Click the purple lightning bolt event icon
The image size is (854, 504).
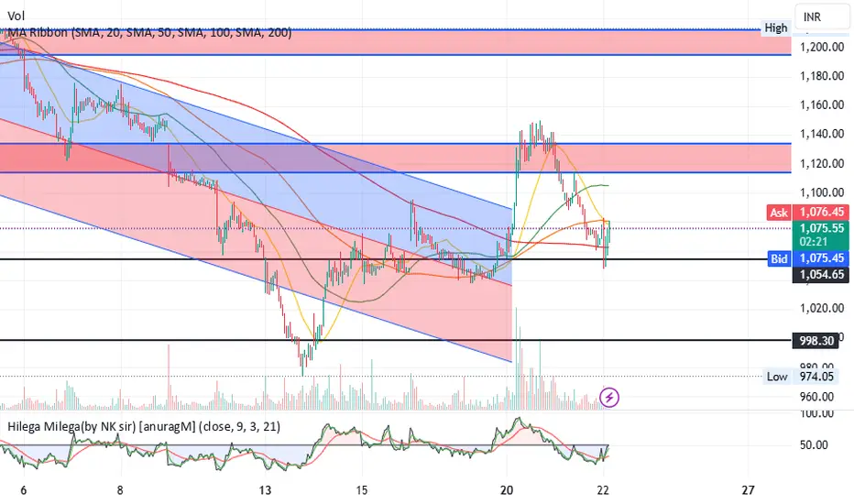pos(609,397)
